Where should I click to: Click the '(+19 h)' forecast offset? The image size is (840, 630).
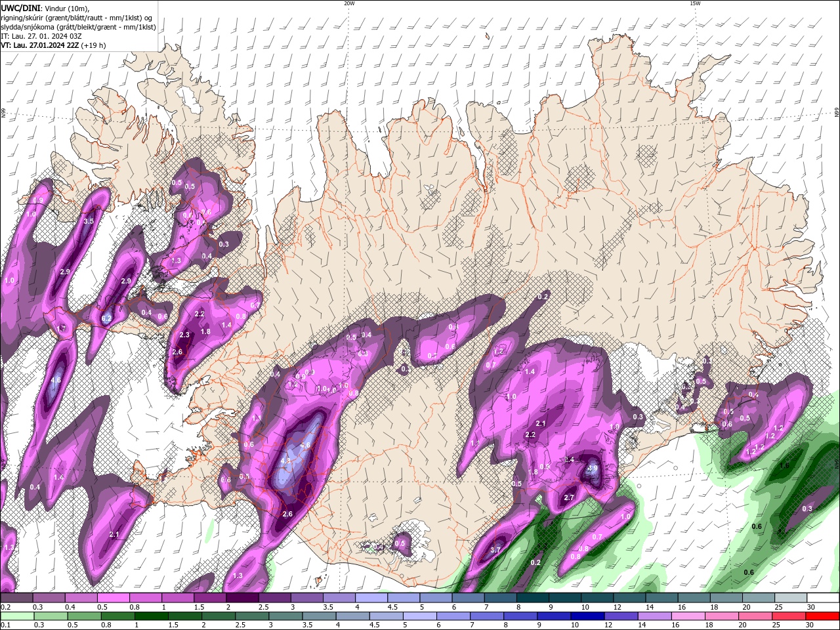[94, 45]
